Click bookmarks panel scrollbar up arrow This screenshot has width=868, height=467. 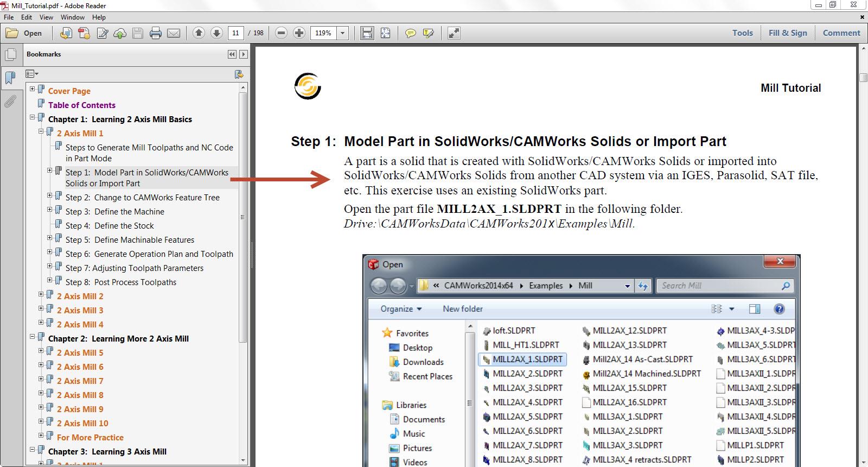[243, 87]
